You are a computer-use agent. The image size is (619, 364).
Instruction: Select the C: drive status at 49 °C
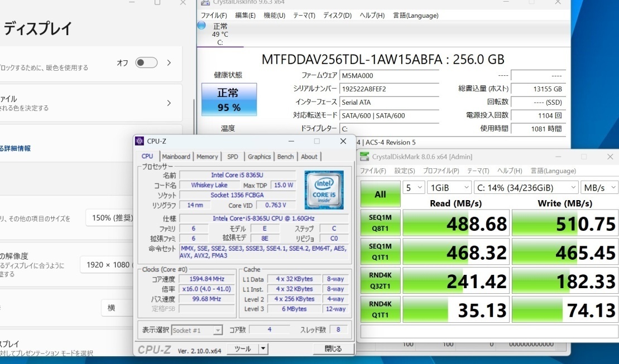220,34
